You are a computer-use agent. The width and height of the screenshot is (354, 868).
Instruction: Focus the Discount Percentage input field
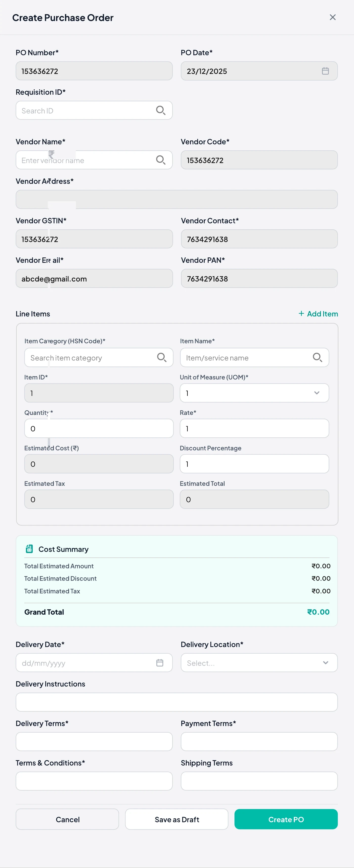254,464
